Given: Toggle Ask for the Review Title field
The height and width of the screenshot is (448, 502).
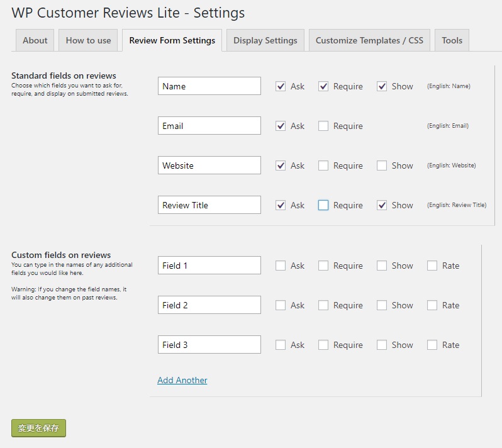Looking at the screenshot, I should pyautogui.click(x=281, y=205).
